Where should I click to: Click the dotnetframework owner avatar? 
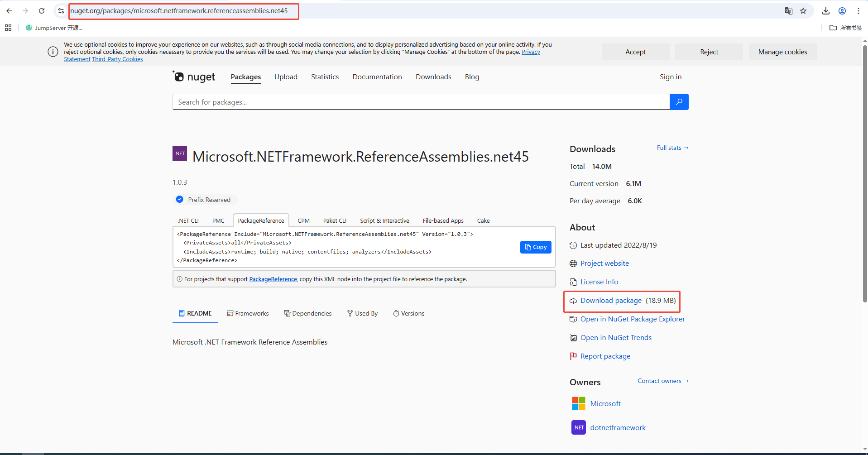point(578,427)
